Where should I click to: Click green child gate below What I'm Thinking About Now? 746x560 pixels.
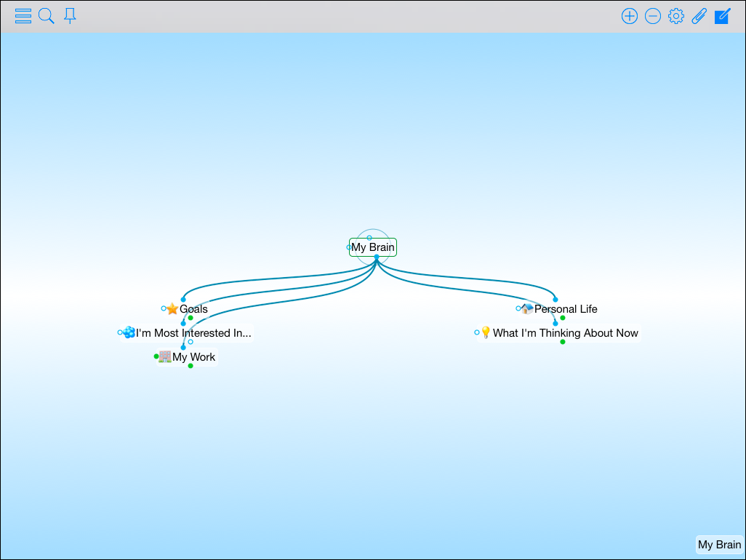click(x=563, y=342)
